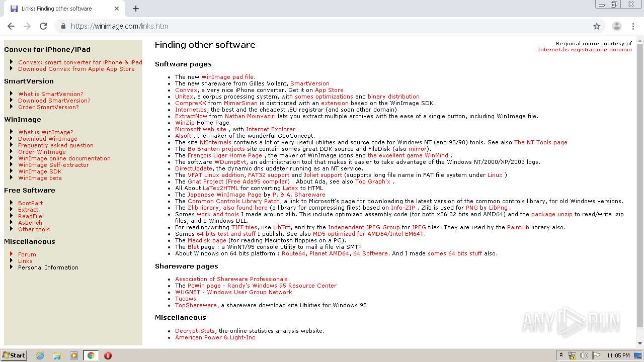Open the Action Center flag icon

596,355
